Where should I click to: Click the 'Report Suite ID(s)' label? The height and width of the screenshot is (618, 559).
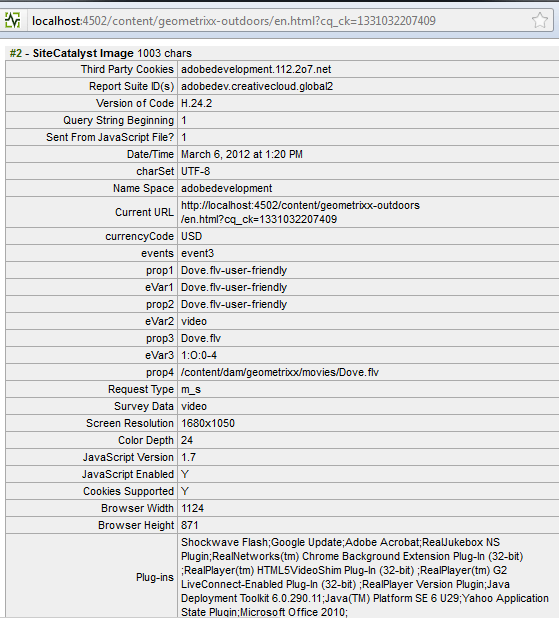(131, 86)
